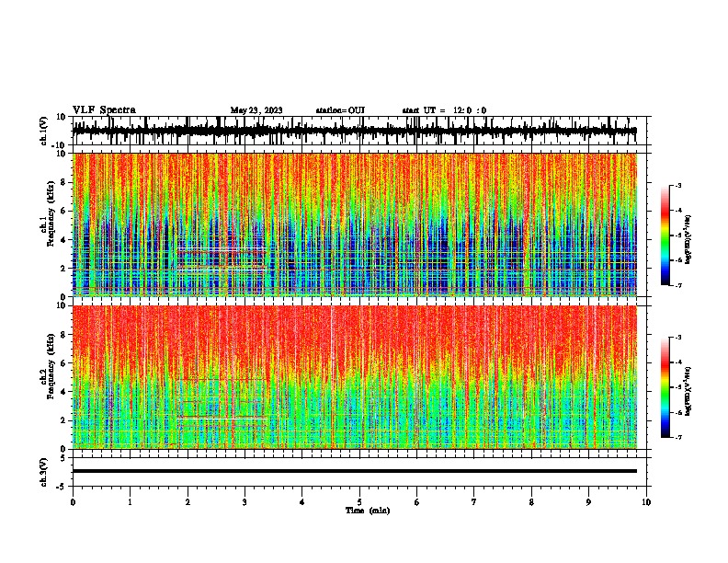Click the ch.1(V) waveform trace panel
The image size is (728, 563).
point(361,131)
